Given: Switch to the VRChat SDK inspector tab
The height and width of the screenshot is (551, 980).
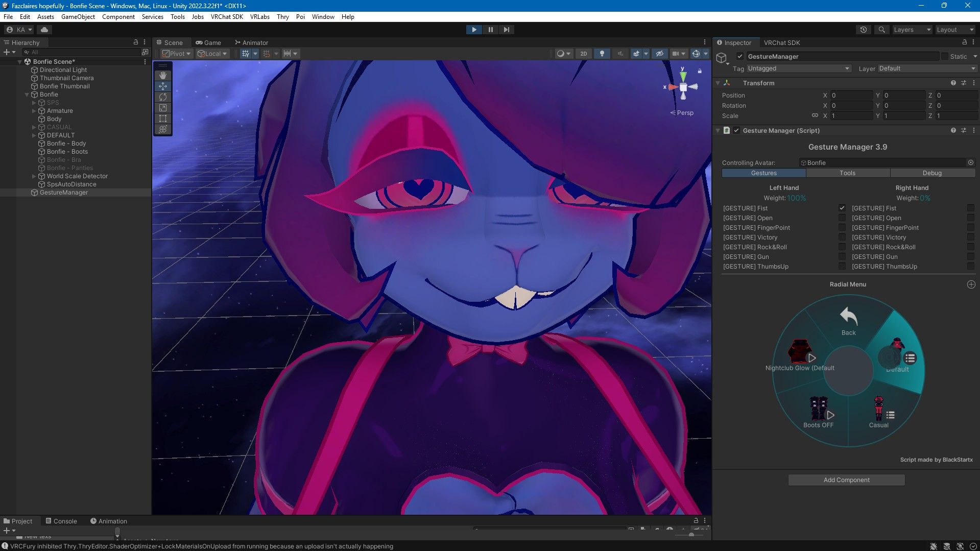Looking at the screenshot, I should tap(781, 42).
